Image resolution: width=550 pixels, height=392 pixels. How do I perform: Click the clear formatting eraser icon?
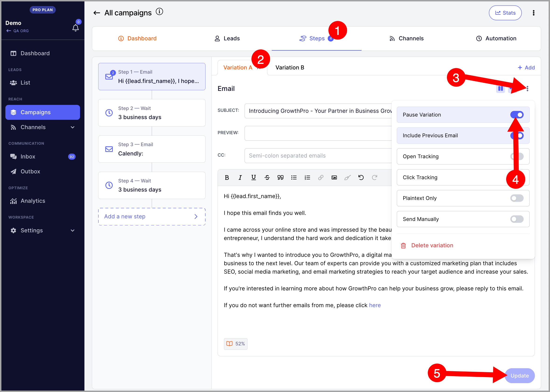347,178
